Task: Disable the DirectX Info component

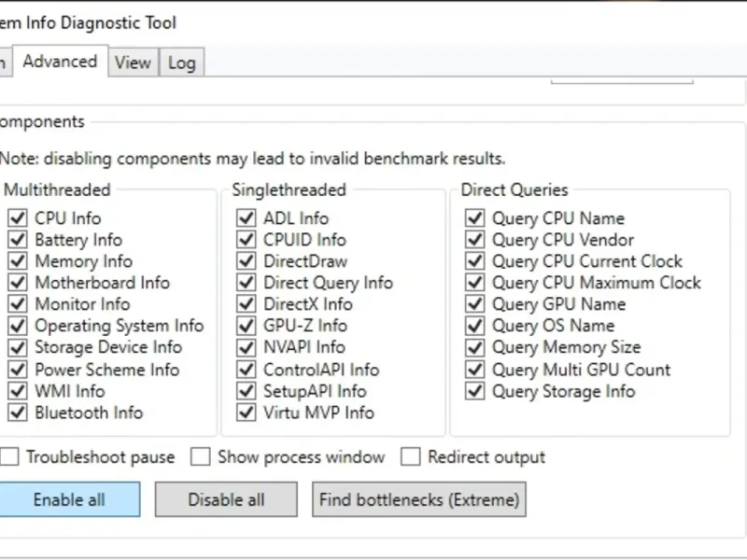Action: [x=247, y=304]
